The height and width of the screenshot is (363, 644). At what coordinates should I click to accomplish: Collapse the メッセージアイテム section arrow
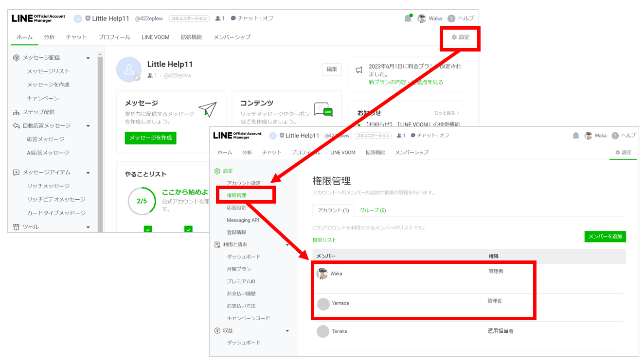[x=88, y=173]
